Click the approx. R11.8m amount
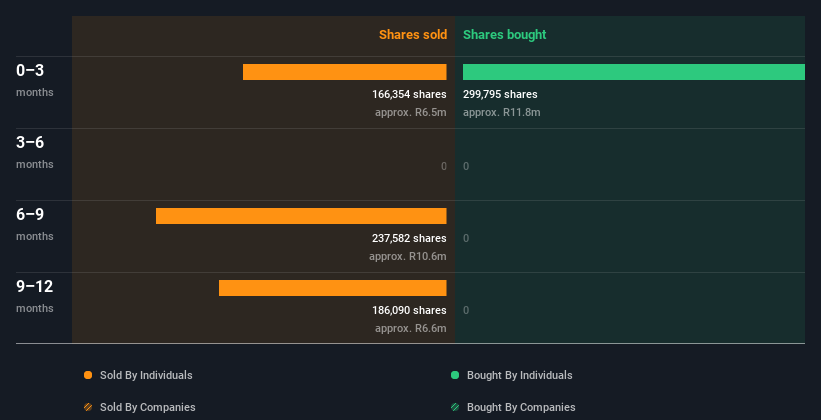This screenshot has height=420, width=821. pos(502,112)
